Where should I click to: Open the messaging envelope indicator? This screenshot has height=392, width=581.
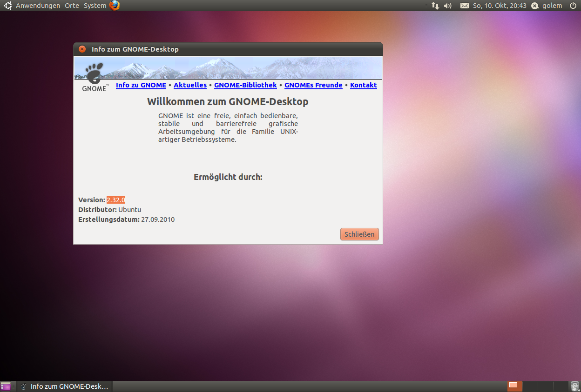coord(465,6)
